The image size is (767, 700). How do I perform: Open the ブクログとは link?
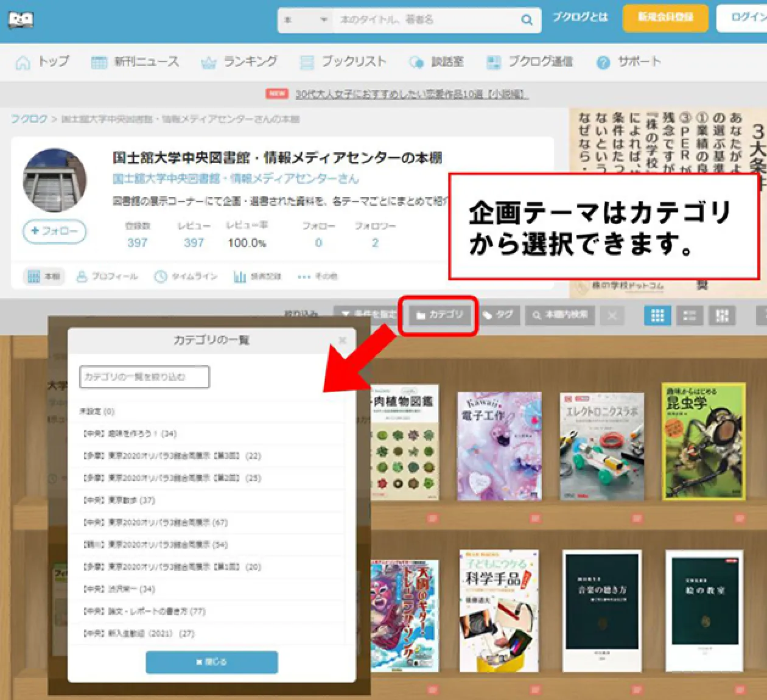click(580, 17)
